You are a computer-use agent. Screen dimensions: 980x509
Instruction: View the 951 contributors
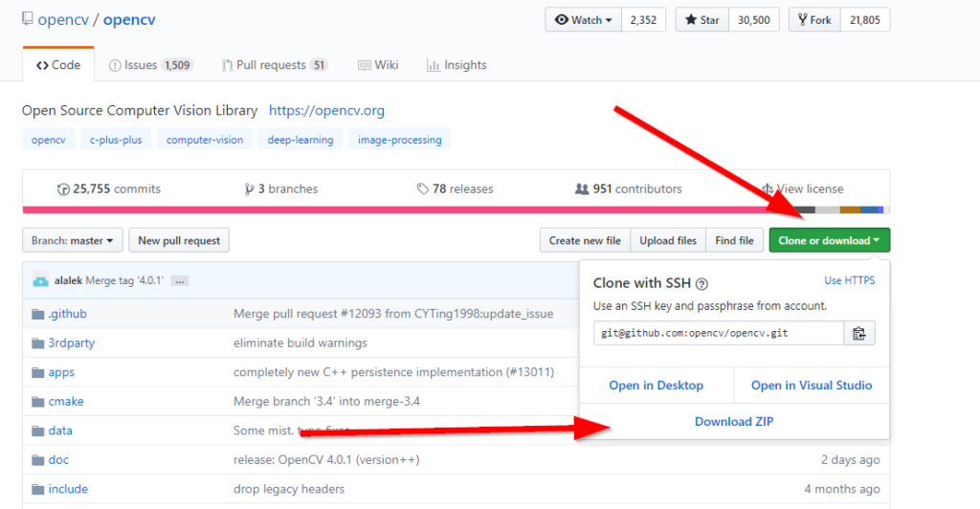(628, 188)
